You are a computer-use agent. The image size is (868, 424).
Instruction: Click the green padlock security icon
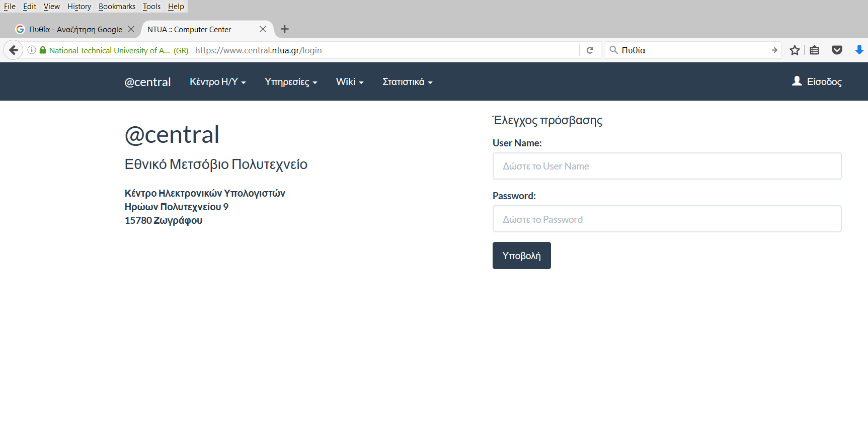pyautogui.click(x=43, y=50)
